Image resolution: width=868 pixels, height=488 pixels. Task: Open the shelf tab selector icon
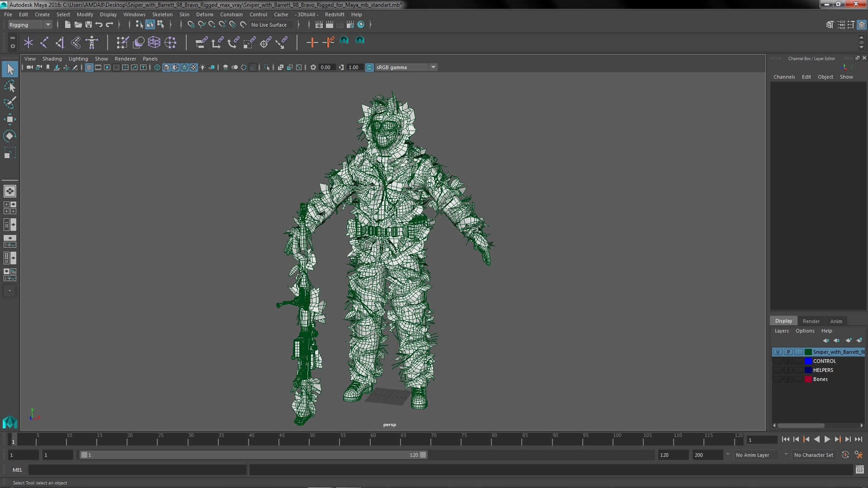12,38
